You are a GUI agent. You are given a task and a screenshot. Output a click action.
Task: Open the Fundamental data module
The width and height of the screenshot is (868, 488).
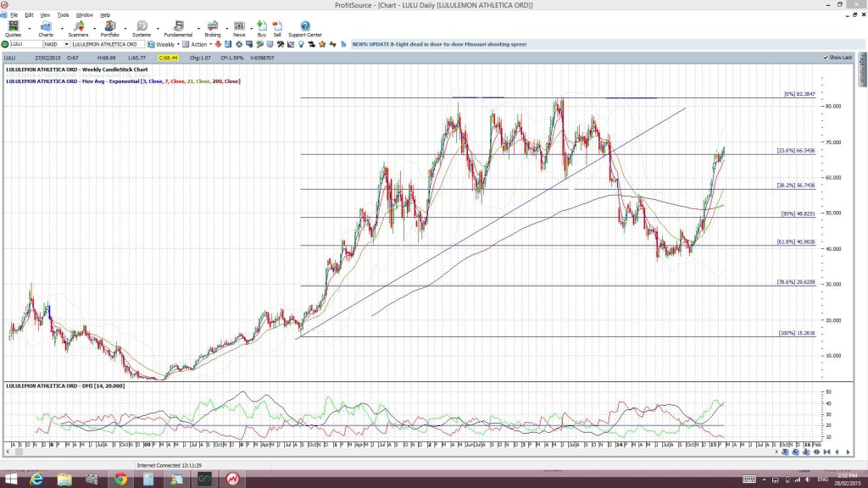(178, 29)
